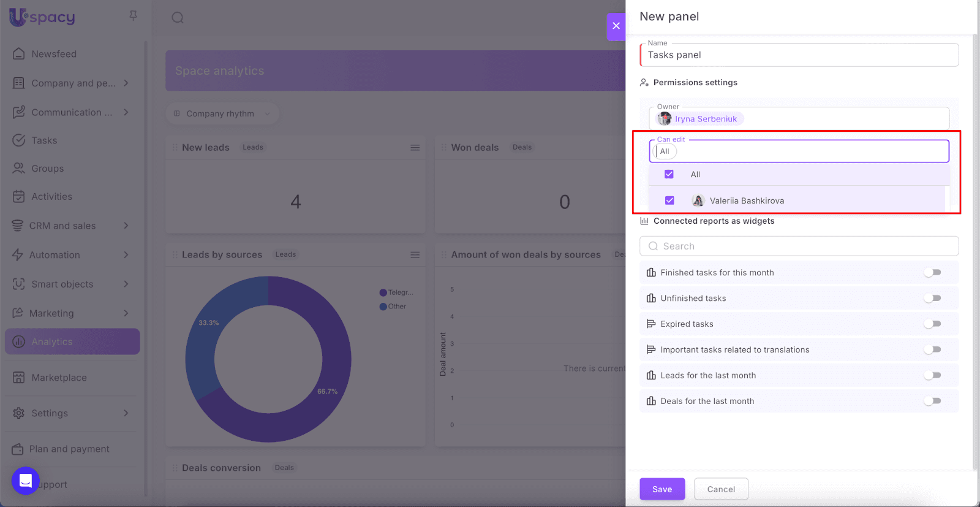Click the pin icon beside Uspacy logo
Image resolution: width=980 pixels, height=507 pixels.
coord(133,16)
